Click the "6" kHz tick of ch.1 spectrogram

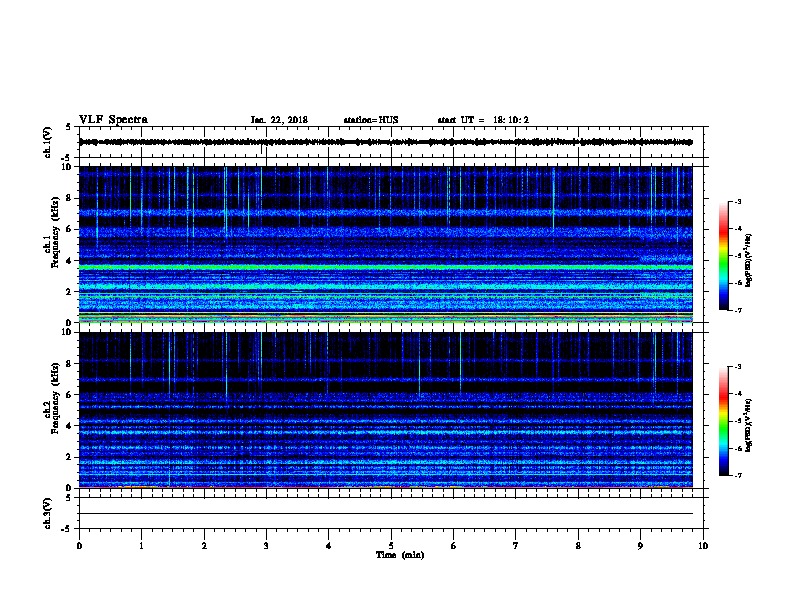tap(69, 229)
